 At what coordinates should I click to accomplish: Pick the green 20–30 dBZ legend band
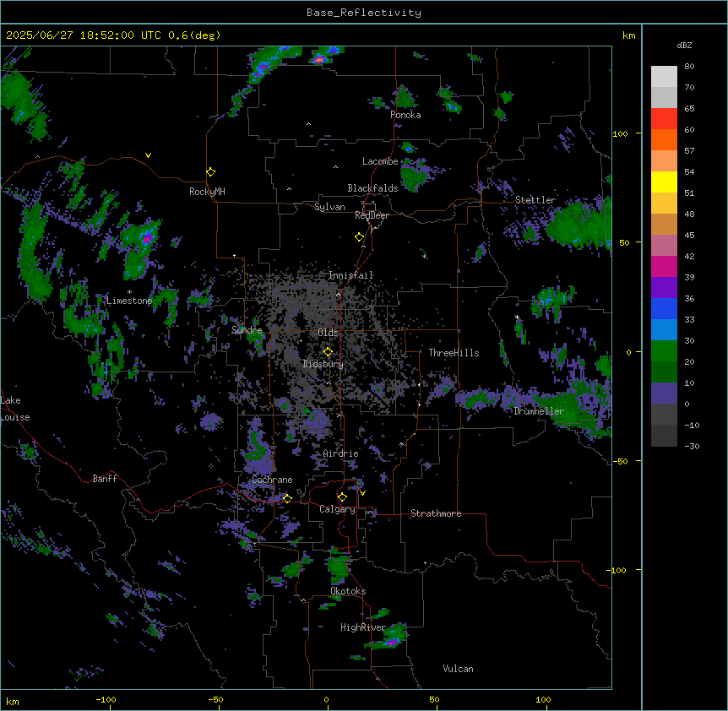[664, 351]
